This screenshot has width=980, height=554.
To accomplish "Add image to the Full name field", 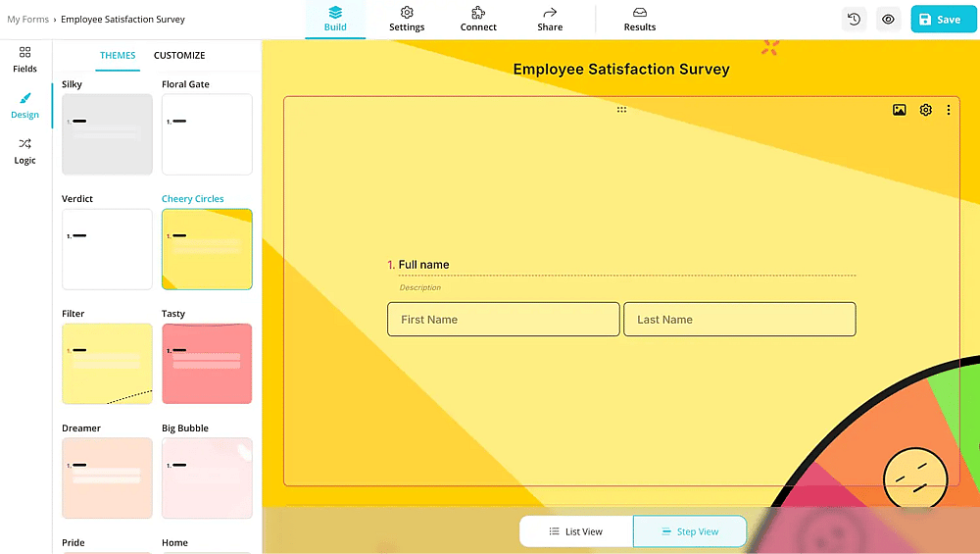I will click(899, 110).
